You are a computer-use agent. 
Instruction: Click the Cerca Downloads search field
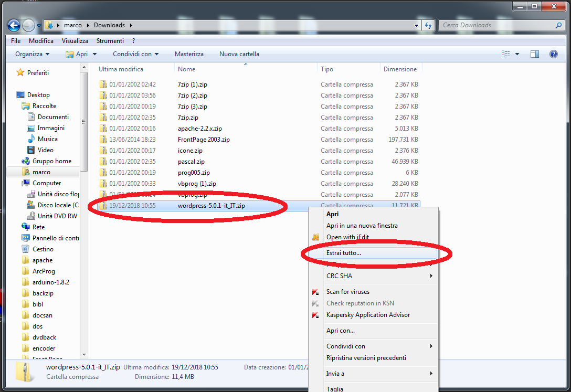pyautogui.click(x=496, y=25)
